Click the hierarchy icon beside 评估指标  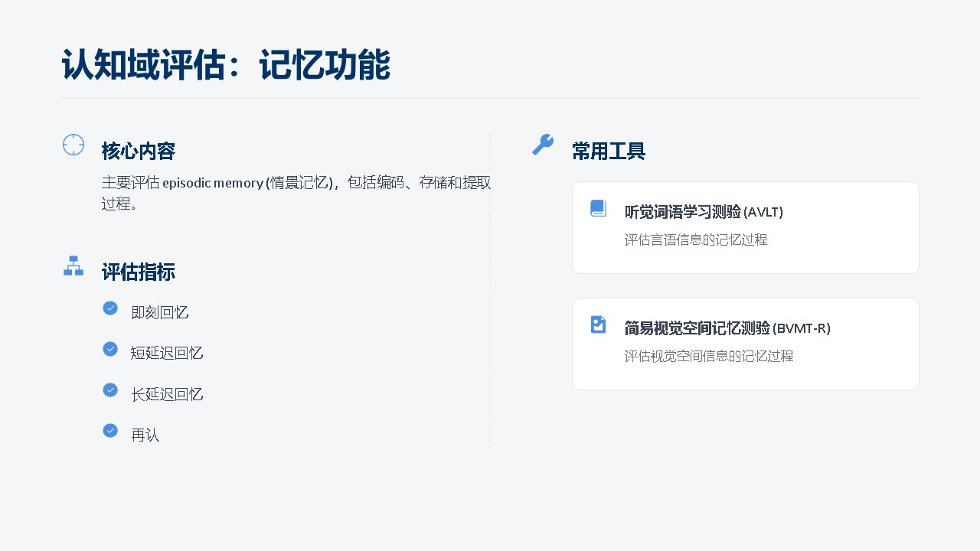(73, 266)
